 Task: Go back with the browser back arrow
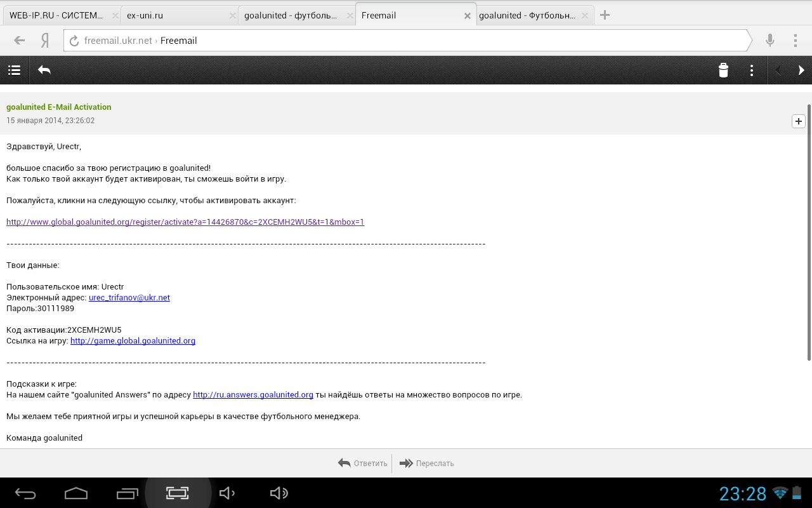pyautogui.click(x=20, y=41)
